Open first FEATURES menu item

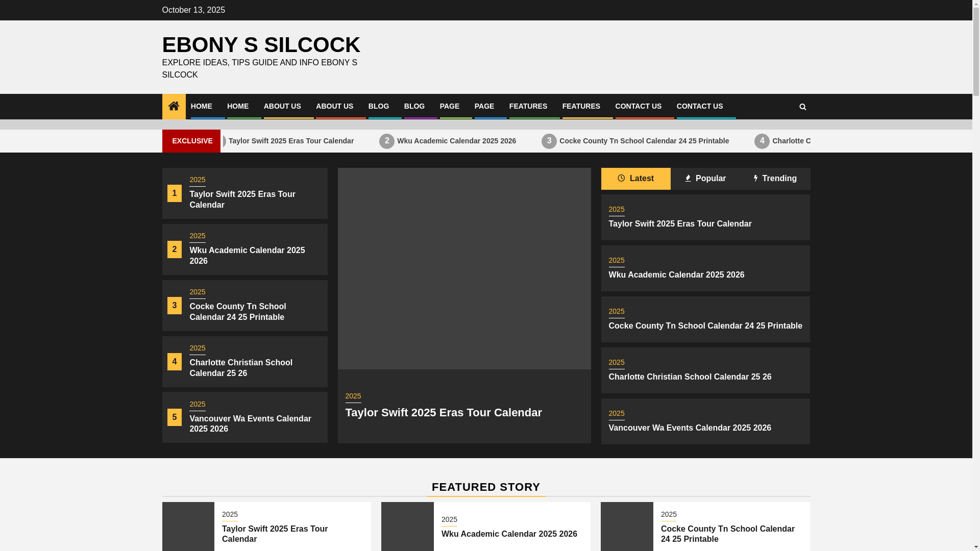point(528,106)
